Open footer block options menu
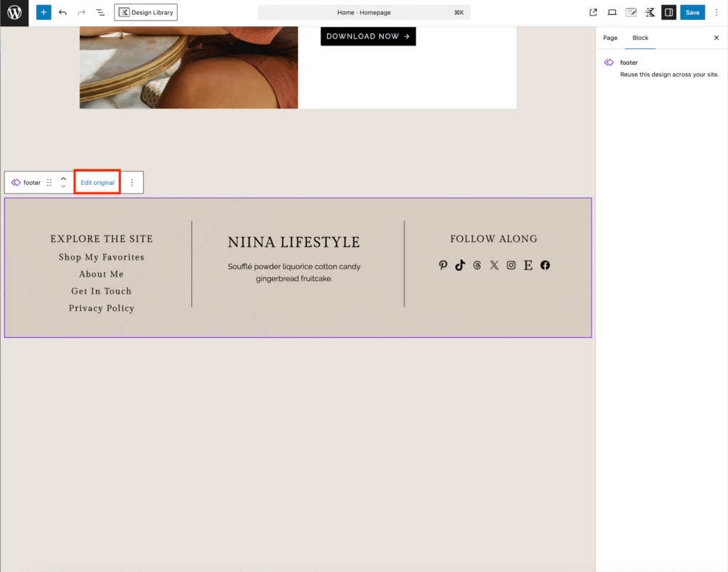This screenshot has width=728, height=572. coord(132,182)
